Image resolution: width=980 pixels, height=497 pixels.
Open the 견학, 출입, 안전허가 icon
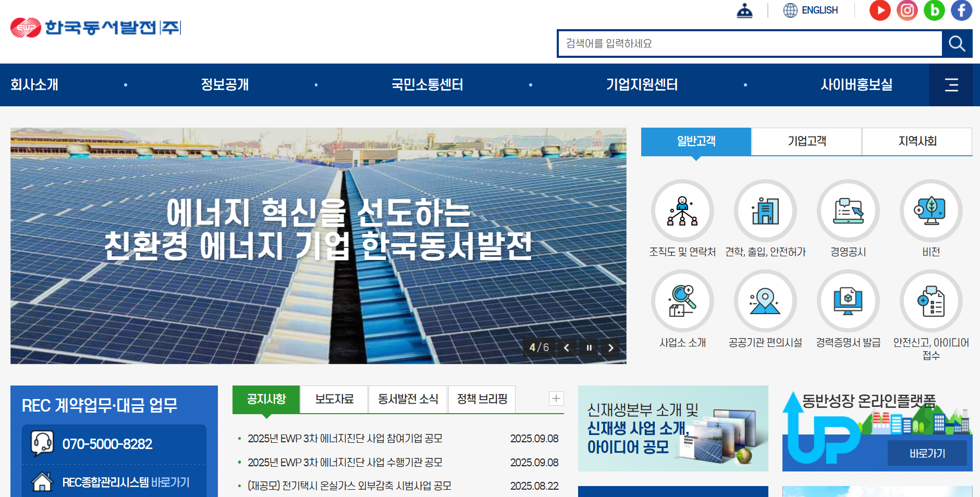765,211
